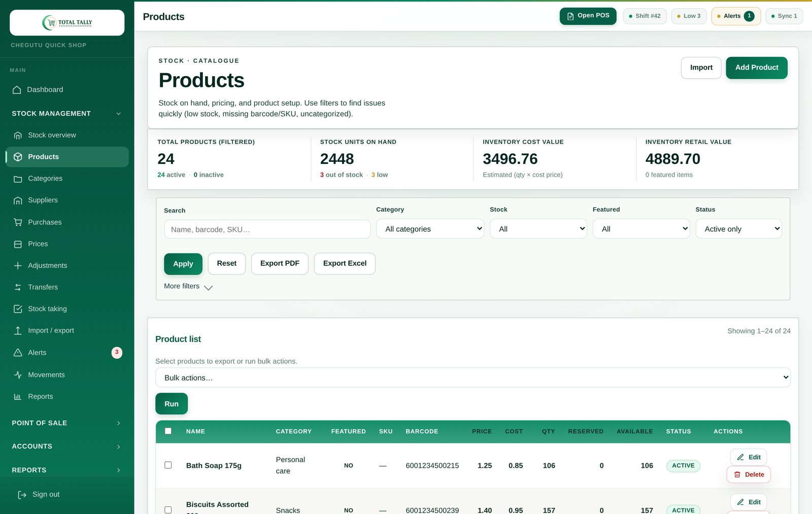Image resolution: width=812 pixels, height=514 pixels.
Task: Focus the product Search field
Action: pyautogui.click(x=267, y=229)
